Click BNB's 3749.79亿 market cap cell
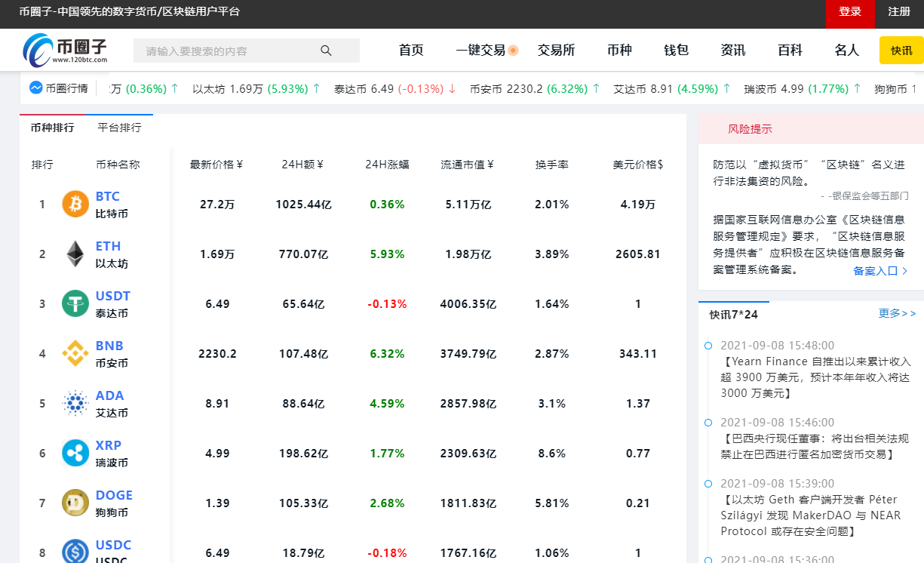924x563 pixels. pos(468,353)
